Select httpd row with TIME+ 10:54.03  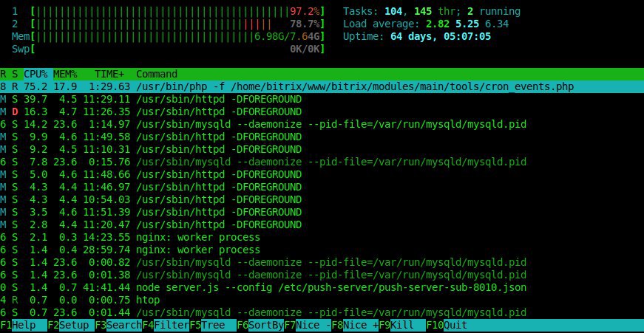pyautogui.click(x=322, y=199)
